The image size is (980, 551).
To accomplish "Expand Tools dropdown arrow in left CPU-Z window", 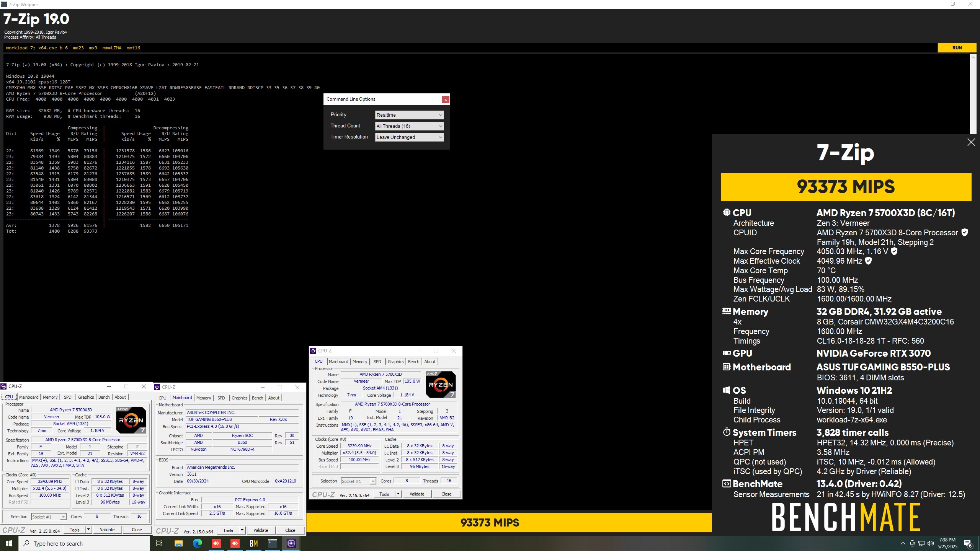I will point(88,530).
